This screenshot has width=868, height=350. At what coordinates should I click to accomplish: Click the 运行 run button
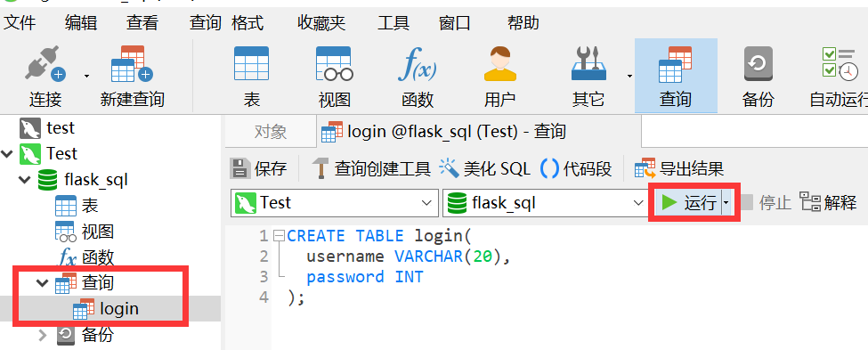[689, 203]
